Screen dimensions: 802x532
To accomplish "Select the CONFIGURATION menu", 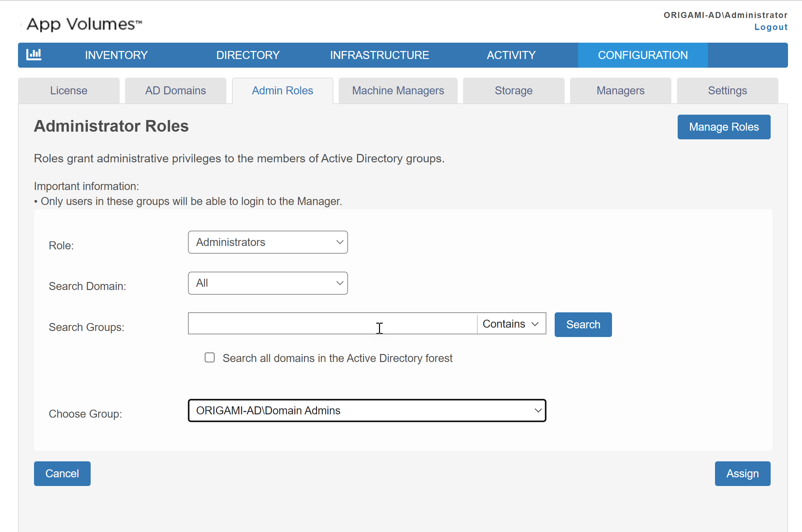I will click(x=643, y=55).
